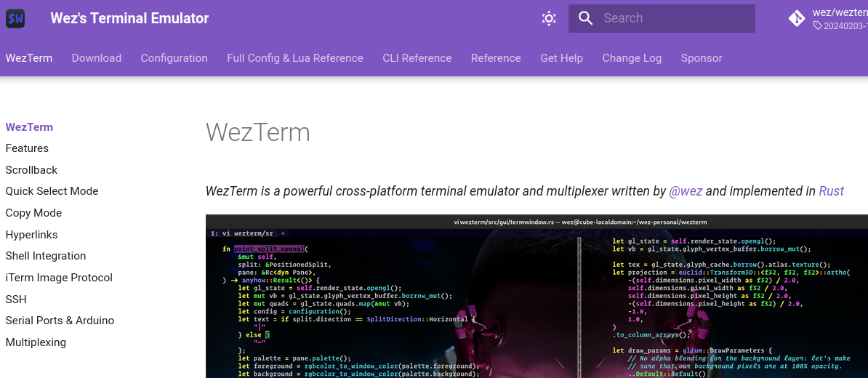
Task: Follow the Rust link
Action: (x=831, y=191)
